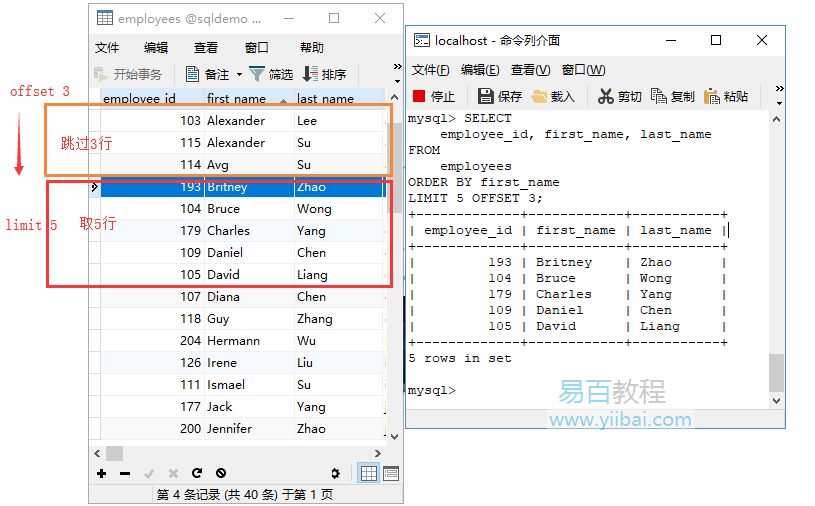
Task: Click the console scrollbar down arrow
Action: click(777, 401)
